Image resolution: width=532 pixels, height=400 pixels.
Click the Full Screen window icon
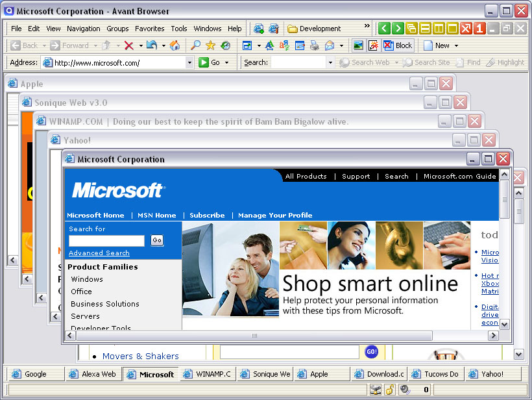247,45
